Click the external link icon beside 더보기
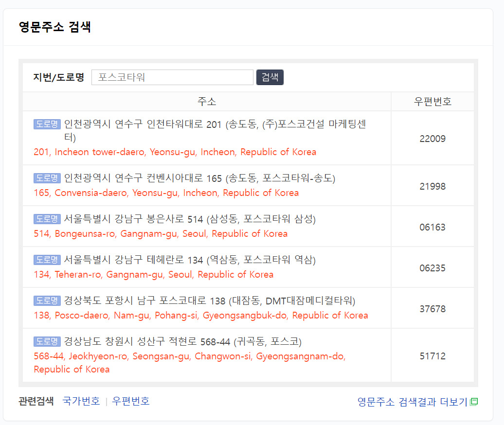This screenshot has height=425, width=504. [474, 402]
